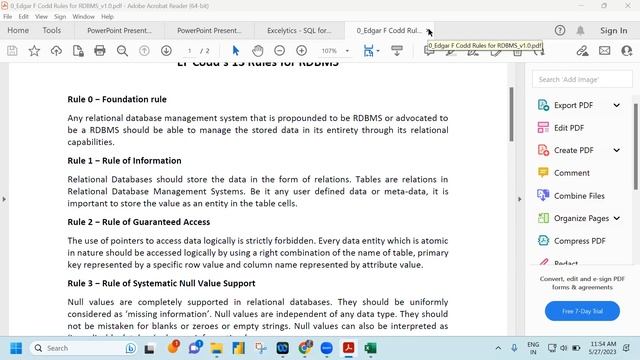Choose the selection arrow tool
The width and height of the screenshot is (640, 360).
point(236,51)
